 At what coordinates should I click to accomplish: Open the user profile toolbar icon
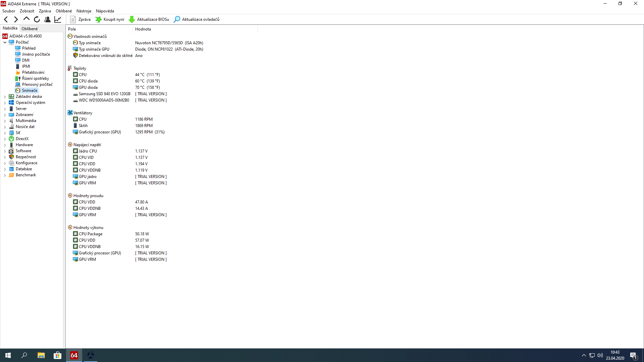pyautogui.click(x=47, y=19)
